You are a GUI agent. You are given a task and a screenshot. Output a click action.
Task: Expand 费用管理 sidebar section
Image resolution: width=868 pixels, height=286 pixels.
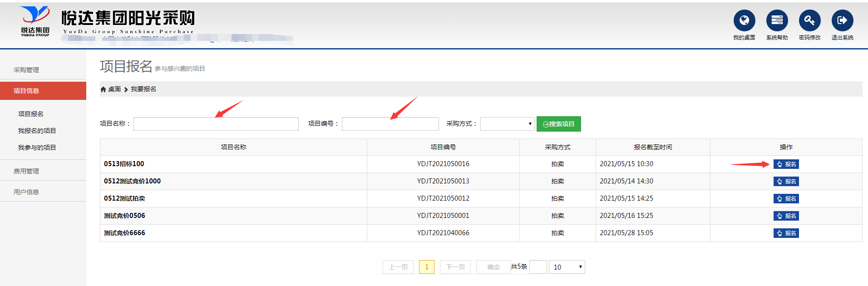(x=26, y=171)
